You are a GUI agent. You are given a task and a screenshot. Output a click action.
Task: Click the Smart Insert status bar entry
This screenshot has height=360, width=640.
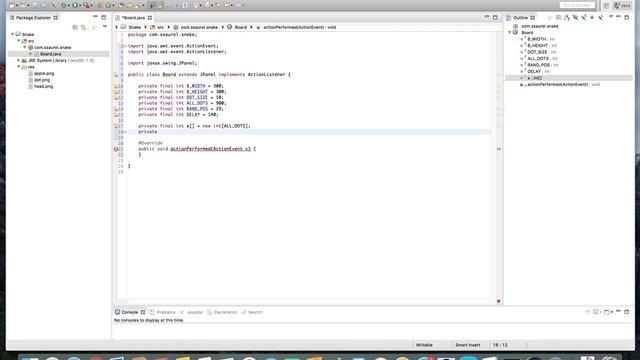(x=468, y=345)
